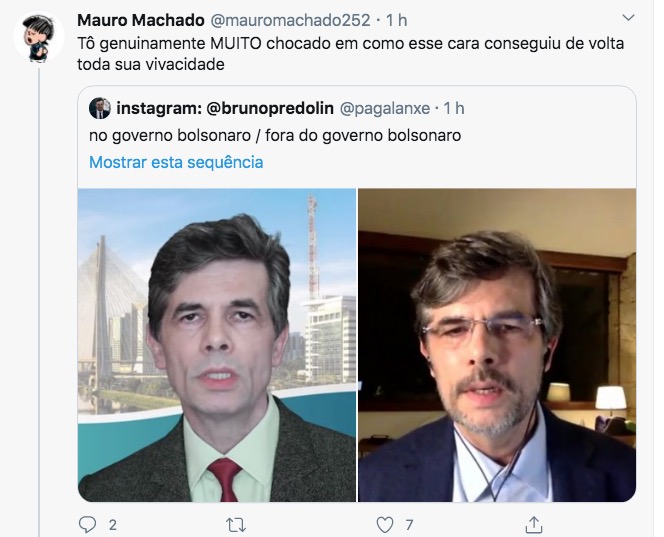
Task: Open Mauro Machado's cartoon profile avatar
Action: point(39,37)
